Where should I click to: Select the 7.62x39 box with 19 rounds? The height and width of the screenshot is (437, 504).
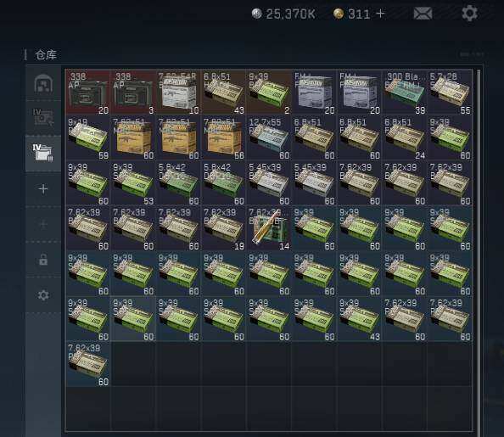point(223,228)
